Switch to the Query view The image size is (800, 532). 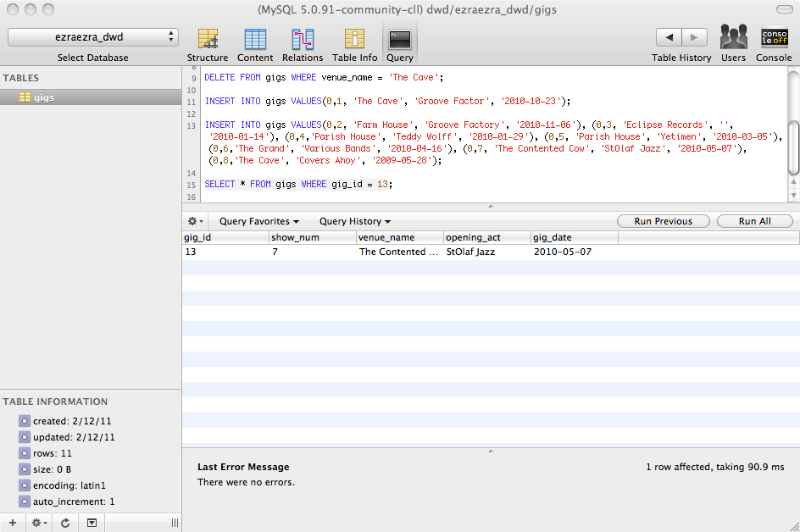399,45
